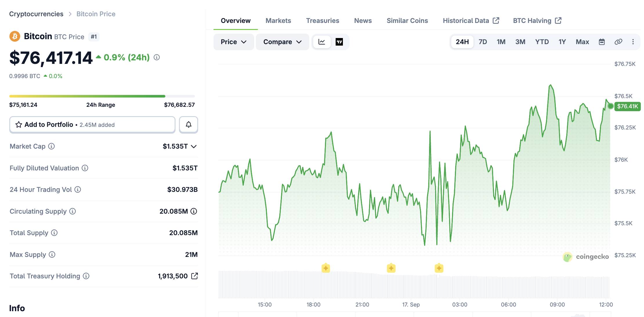Image resolution: width=644 pixels, height=317 pixels.
Task: Select the 7D time range
Action: click(x=483, y=42)
